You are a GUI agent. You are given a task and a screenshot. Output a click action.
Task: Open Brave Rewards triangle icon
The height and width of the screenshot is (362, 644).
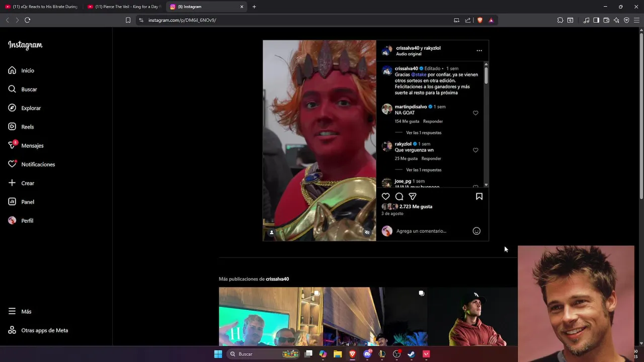click(x=491, y=20)
